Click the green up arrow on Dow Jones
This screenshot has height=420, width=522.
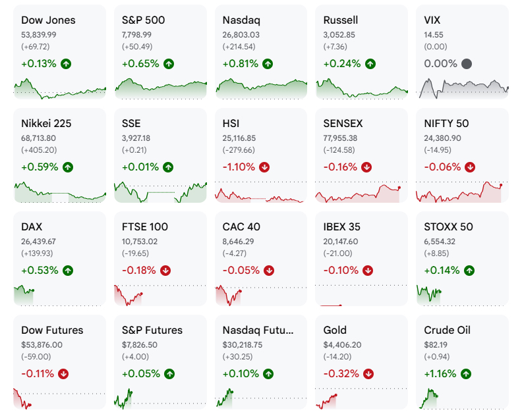click(66, 64)
